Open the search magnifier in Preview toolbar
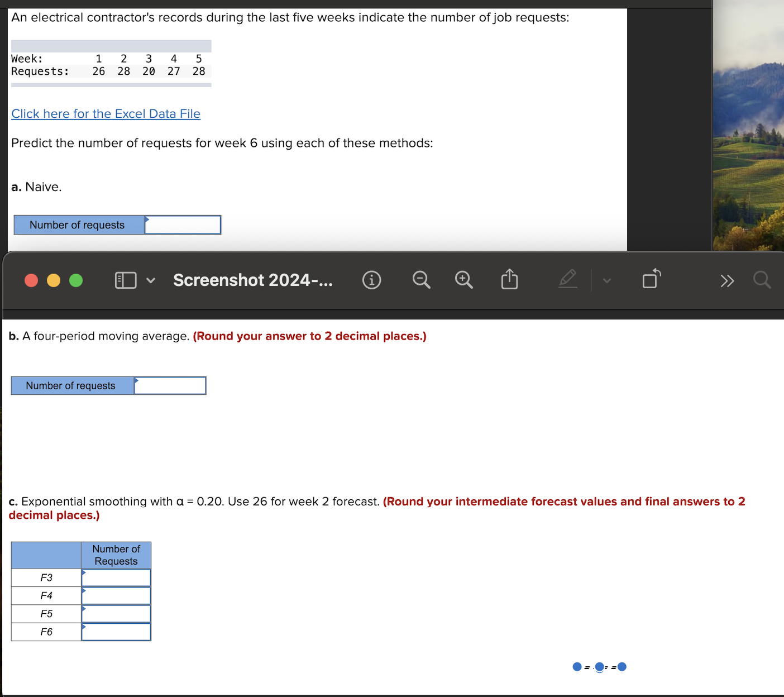The image size is (784, 697). coord(762,279)
